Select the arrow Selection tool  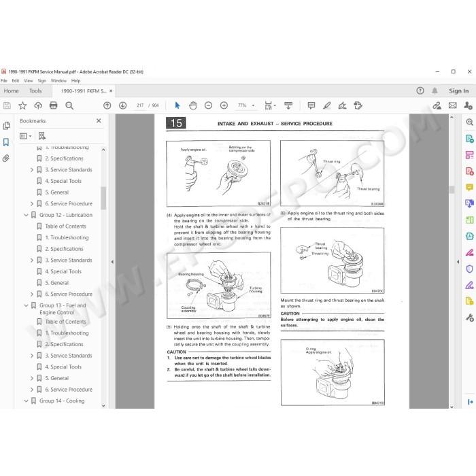(177, 105)
